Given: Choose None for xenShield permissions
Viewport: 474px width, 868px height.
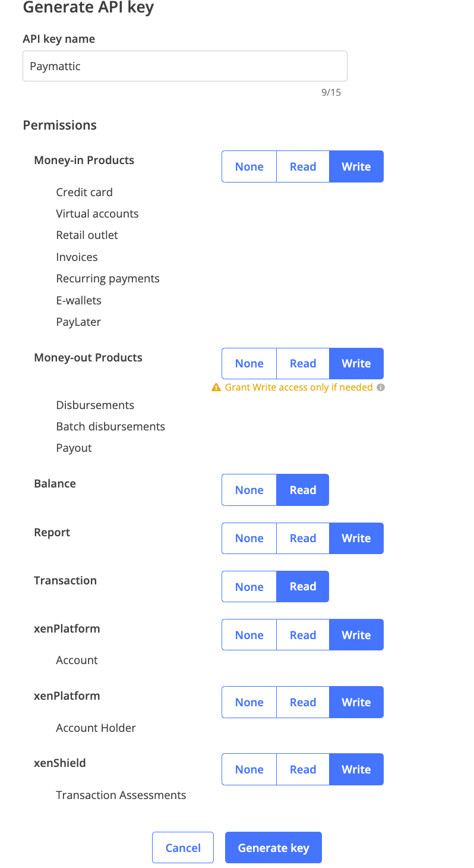Looking at the screenshot, I should (x=249, y=769).
